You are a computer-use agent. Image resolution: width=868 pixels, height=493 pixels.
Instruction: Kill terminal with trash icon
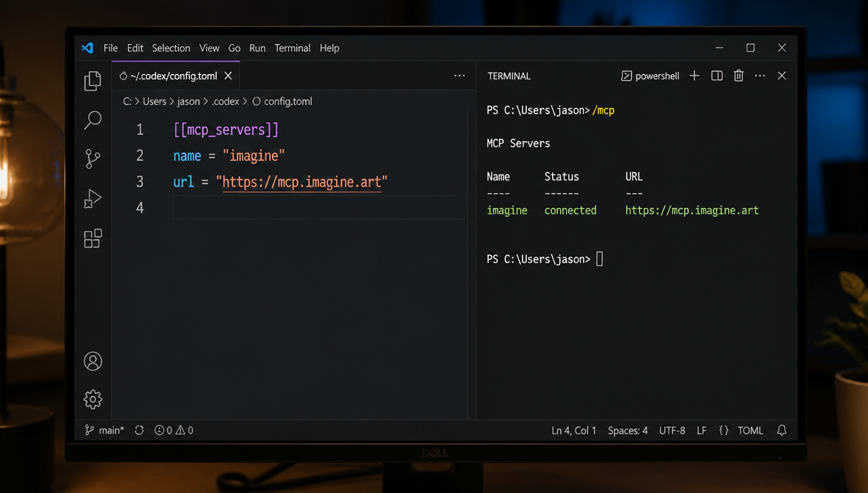[x=738, y=76]
